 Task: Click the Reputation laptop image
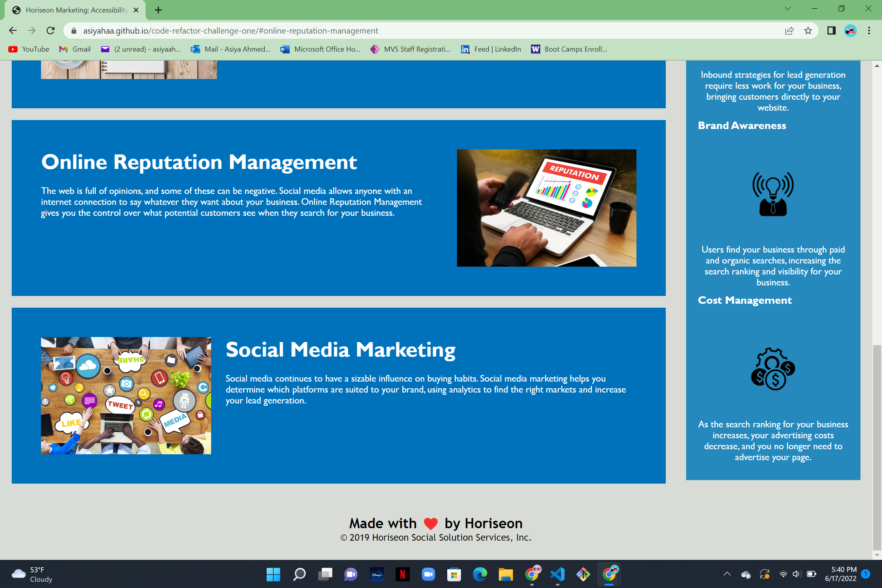tap(546, 208)
